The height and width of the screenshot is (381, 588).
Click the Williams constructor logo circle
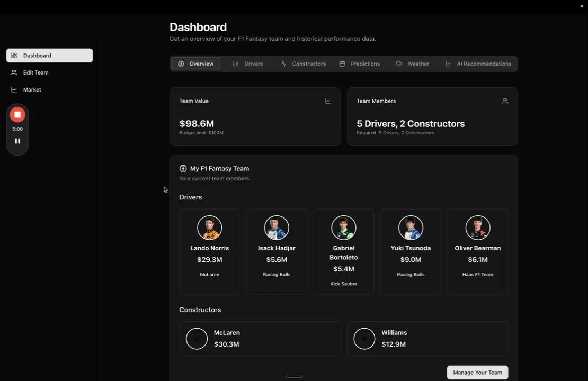pos(364,339)
